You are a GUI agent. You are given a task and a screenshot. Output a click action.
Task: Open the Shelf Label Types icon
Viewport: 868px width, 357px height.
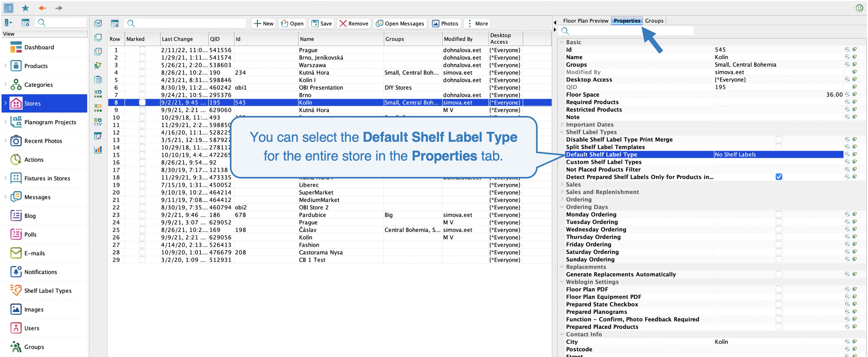coord(16,291)
